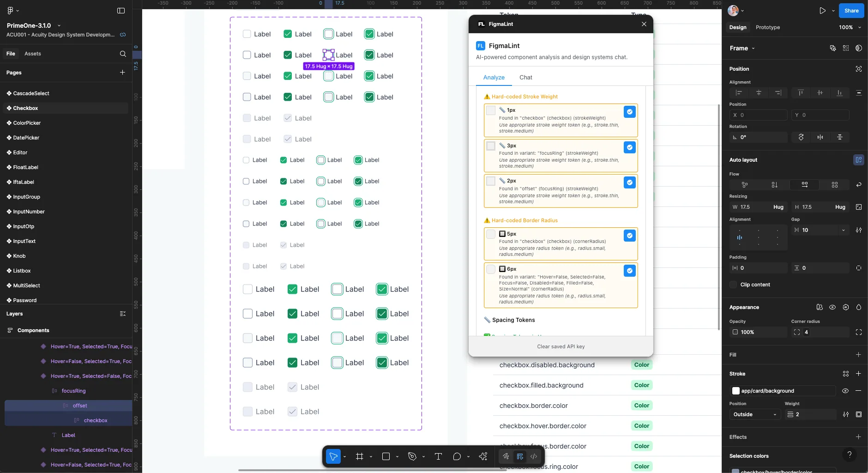This screenshot has width=868, height=473.
Task: Switch to the Chat tab in FigmaLint
Action: coord(526,78)
